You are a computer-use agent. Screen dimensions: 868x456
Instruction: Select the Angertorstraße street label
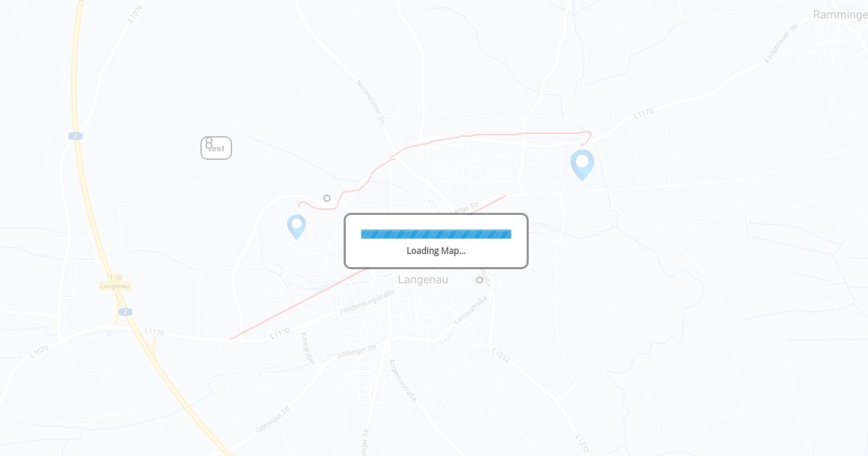click(403, 381)
